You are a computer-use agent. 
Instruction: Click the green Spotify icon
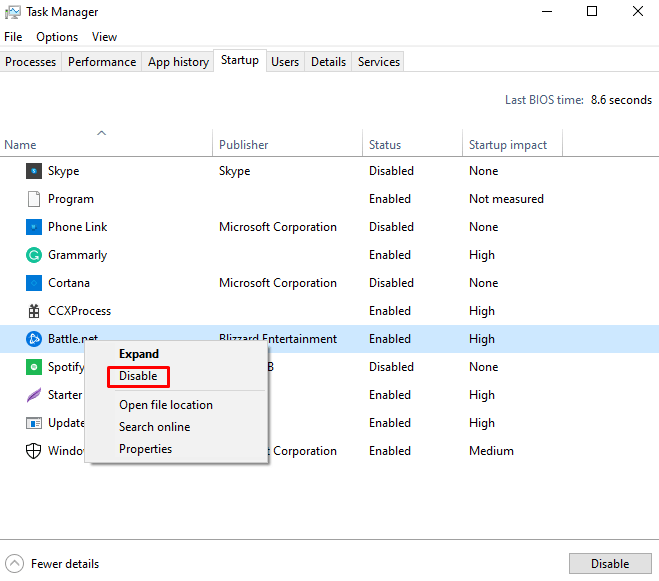coord(34,367)
